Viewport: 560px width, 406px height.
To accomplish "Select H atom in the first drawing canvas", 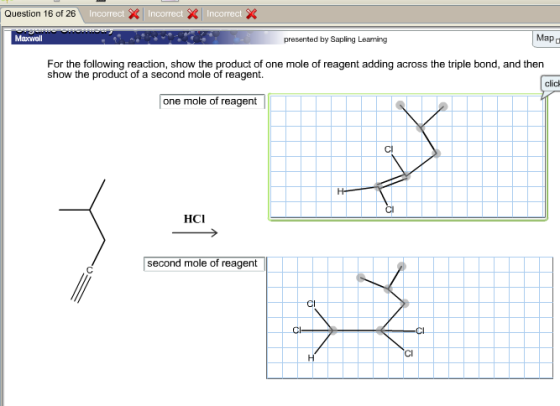I will pos(340,192).
